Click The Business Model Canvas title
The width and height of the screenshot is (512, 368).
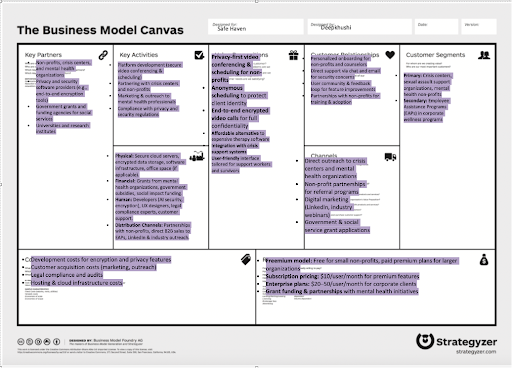(x=100, y=30)
